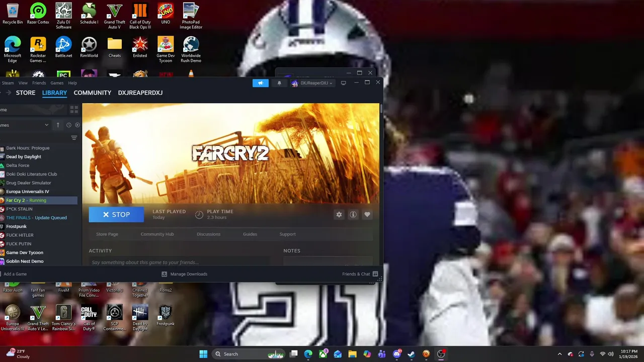644x362 pixels.
Task: Open Manage Downloads in Steam footer
Action: tap(184, 274)
